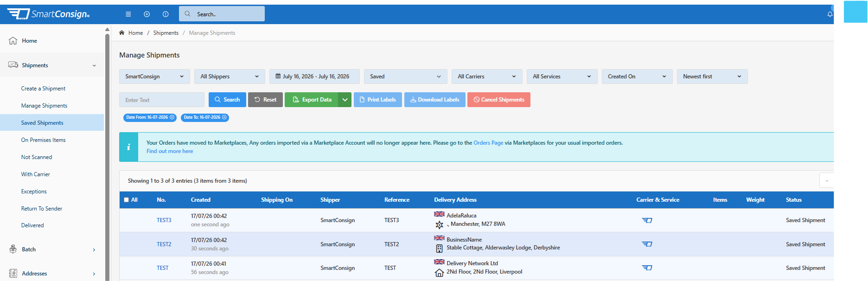The image size is (868, 281).
Task: Click UK flag in Delivery Network Ltd row
Action: coord(439,262)
